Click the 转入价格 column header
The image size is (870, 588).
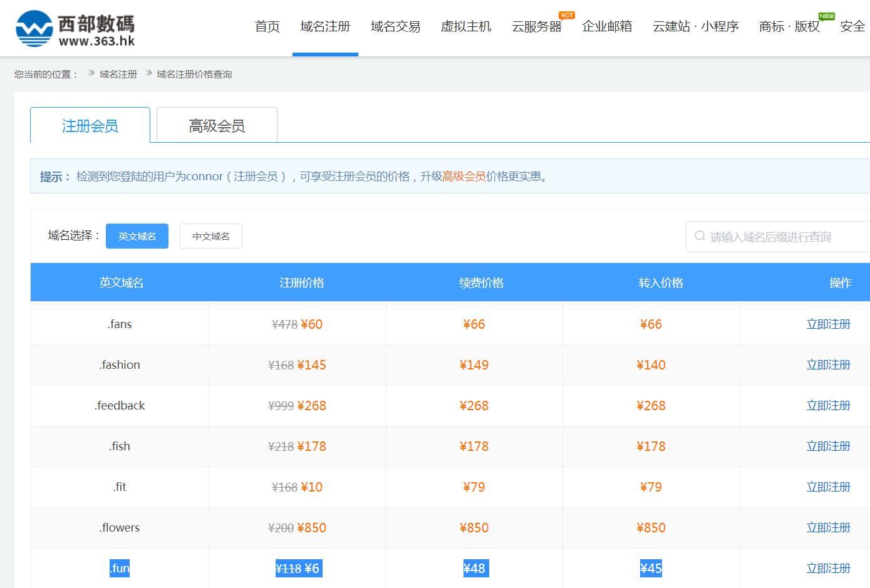pyautogui.click(x=661, y=282)
